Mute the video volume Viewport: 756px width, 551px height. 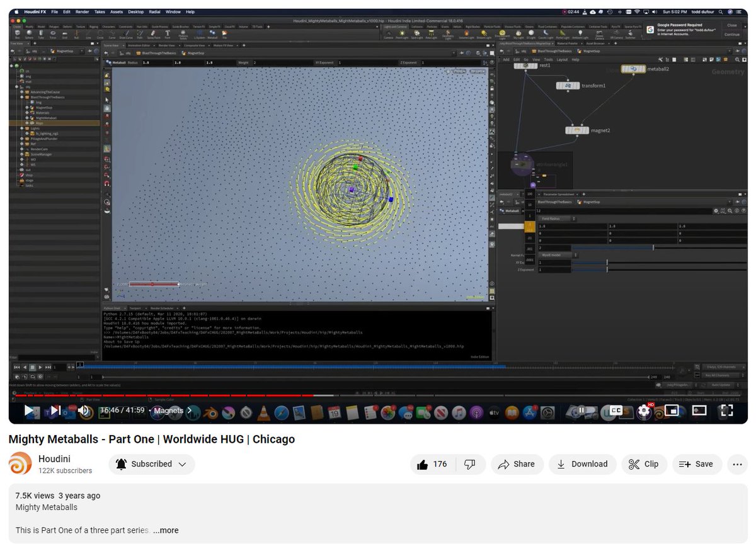[84, 411]
